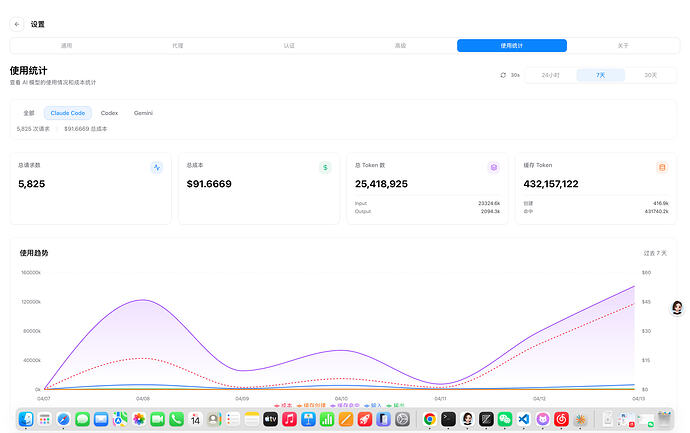Open Visual Studio Code from the Dock

(x=524, y=419)
